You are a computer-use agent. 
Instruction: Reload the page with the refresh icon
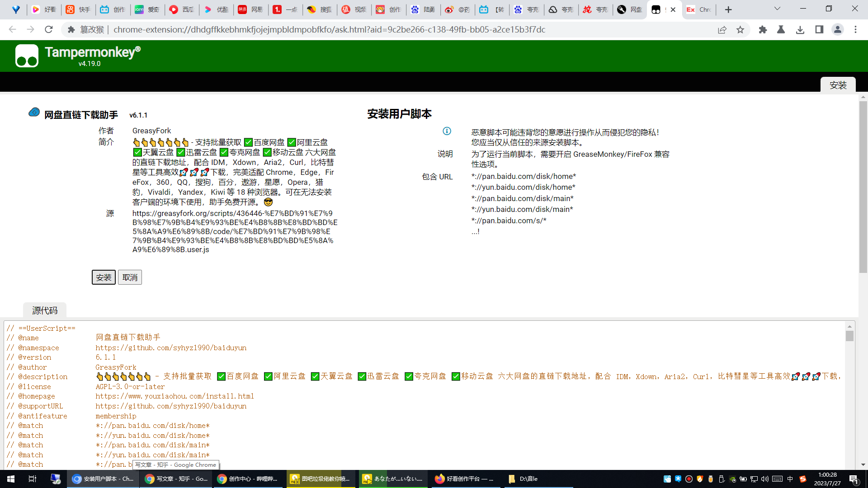[49, 30]
